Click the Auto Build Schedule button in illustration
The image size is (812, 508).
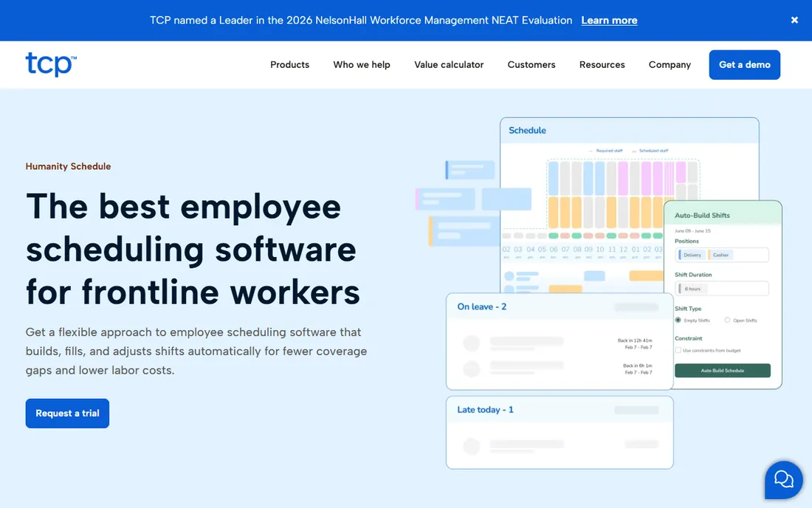(722, 370)
